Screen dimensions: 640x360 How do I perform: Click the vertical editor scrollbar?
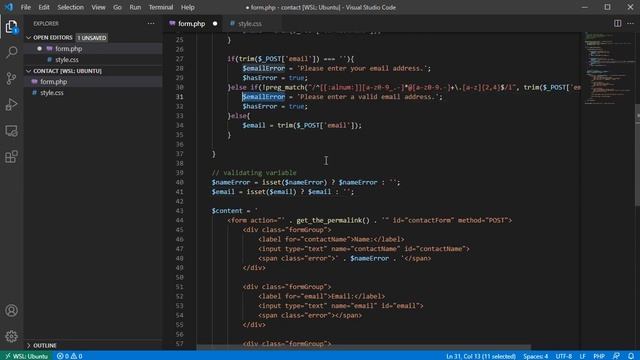point(637,155)
